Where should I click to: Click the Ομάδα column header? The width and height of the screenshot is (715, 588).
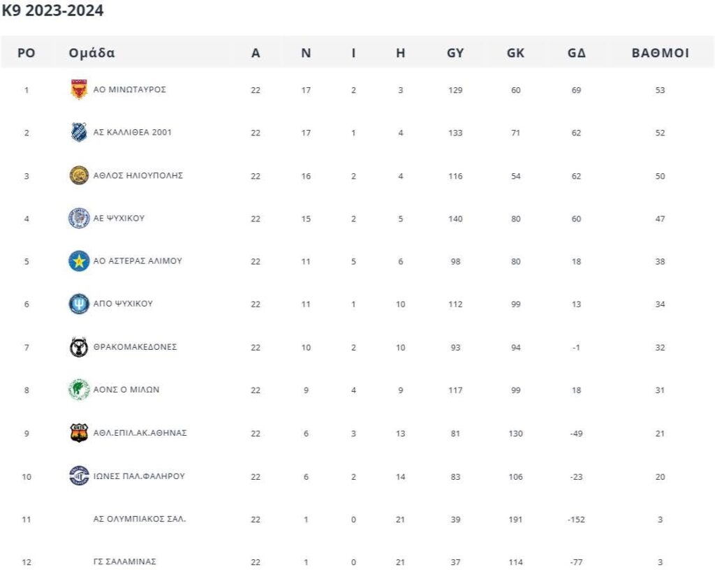pyautogui.click(x=92, y=53)
